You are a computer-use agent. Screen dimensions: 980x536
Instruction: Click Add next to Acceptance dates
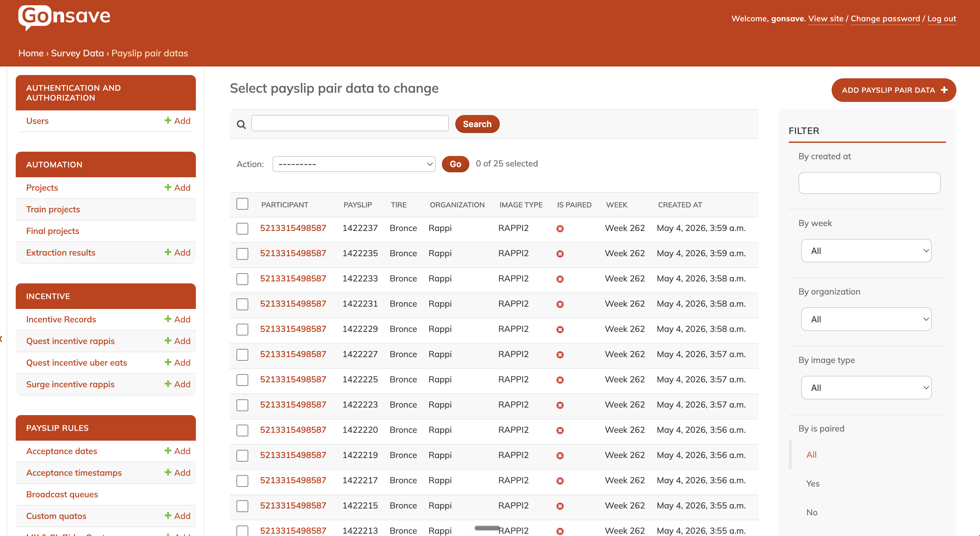click(177, 451)
